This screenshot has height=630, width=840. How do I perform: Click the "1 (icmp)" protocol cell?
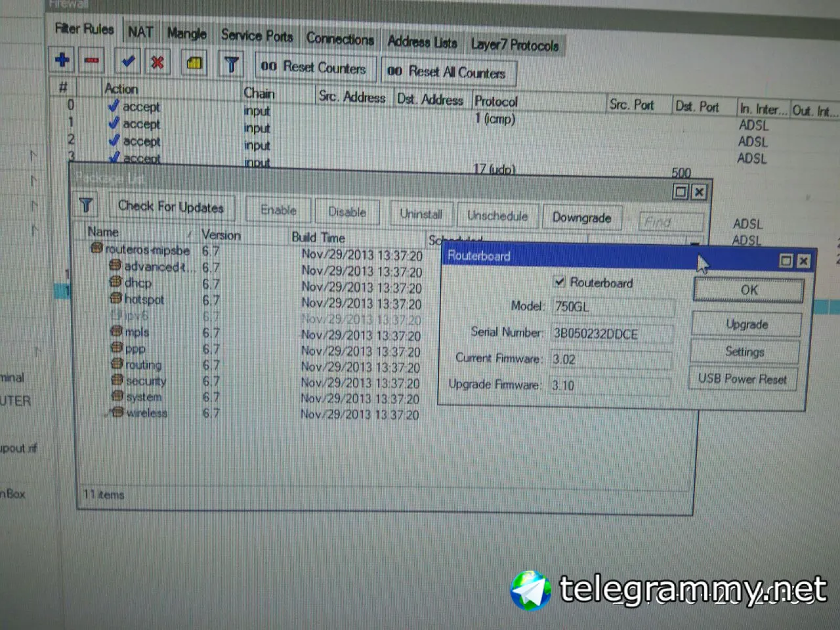click(495, 119)
